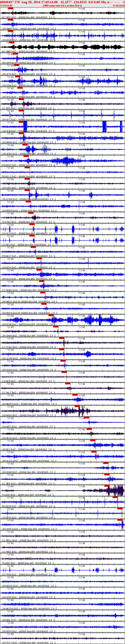Select the red pick marker on the UW WISH BHZ trace

tap(77, 406)
